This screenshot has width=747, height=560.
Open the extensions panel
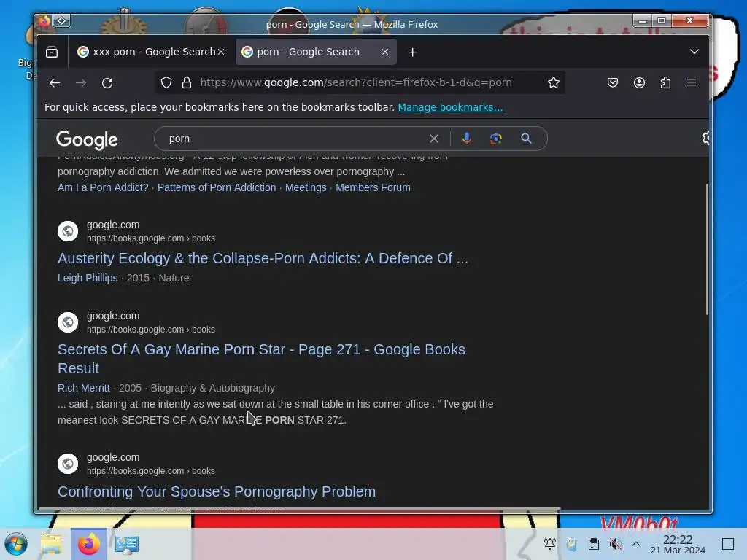click(665, 83)
